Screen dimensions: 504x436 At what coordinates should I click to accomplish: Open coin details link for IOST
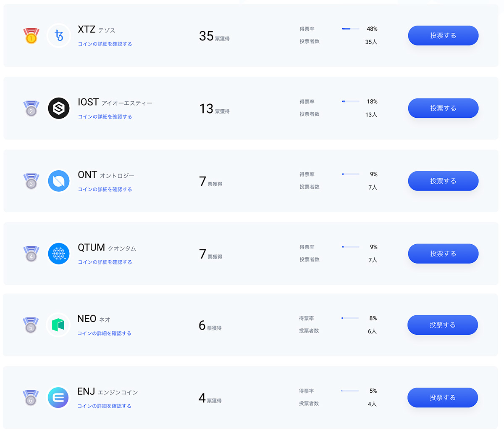tap(105, 117)
